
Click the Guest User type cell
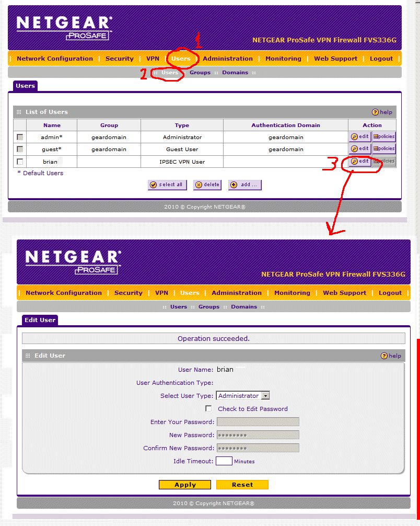[182, 150]
